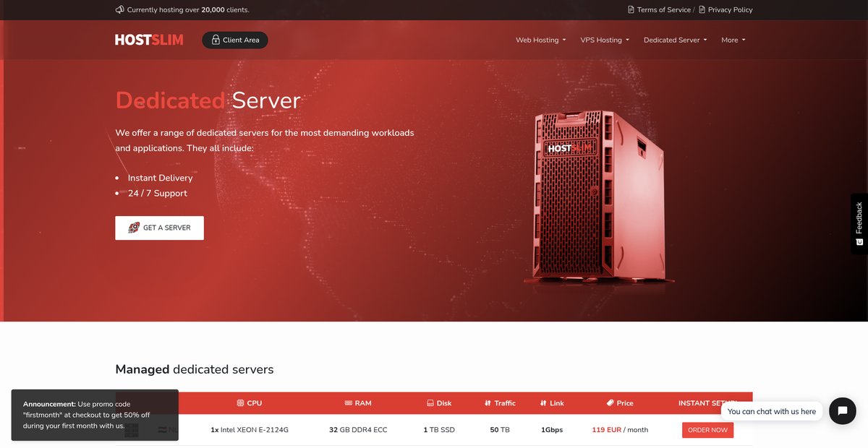Click the megaphone announcement icon in top bar

coord(119,10)
